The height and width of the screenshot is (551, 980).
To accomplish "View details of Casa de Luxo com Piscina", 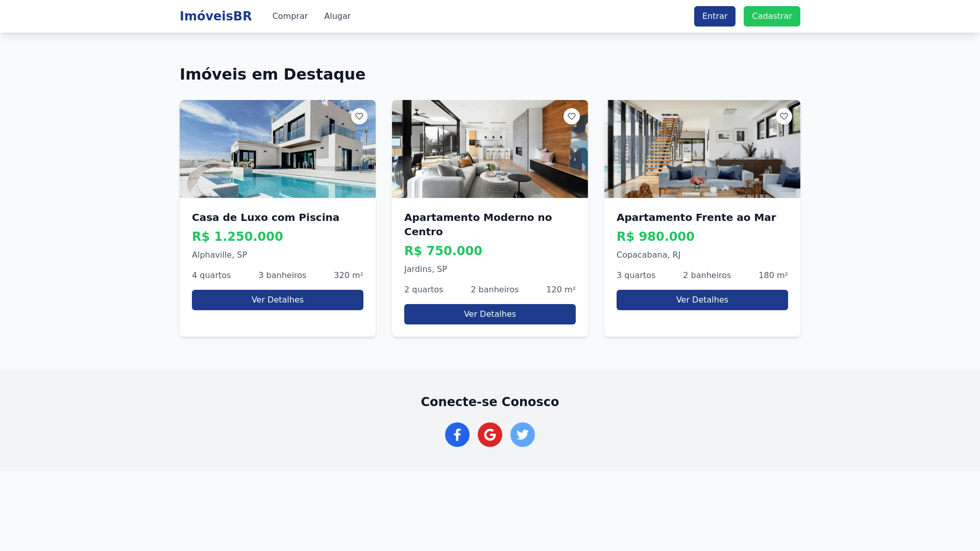I will (x=278, y=300).
